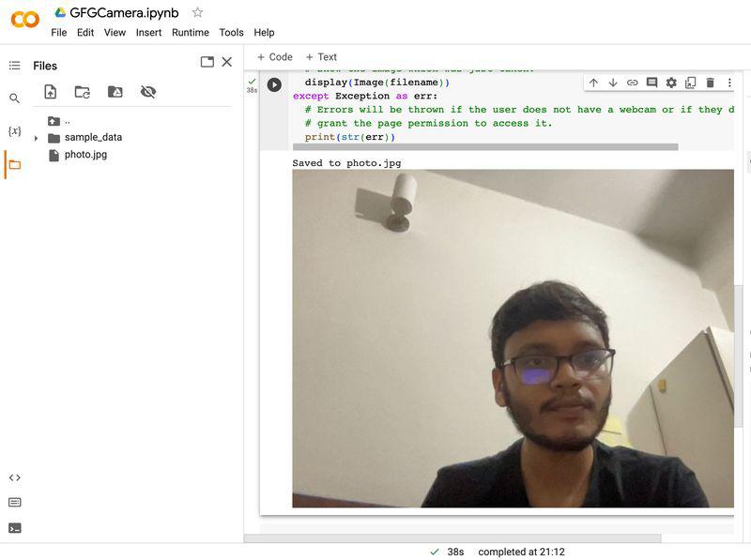Viewport: 751px width, 560px height.
Task: Toggle show hidden files eye icon
Action: click(x=148, y=91)
